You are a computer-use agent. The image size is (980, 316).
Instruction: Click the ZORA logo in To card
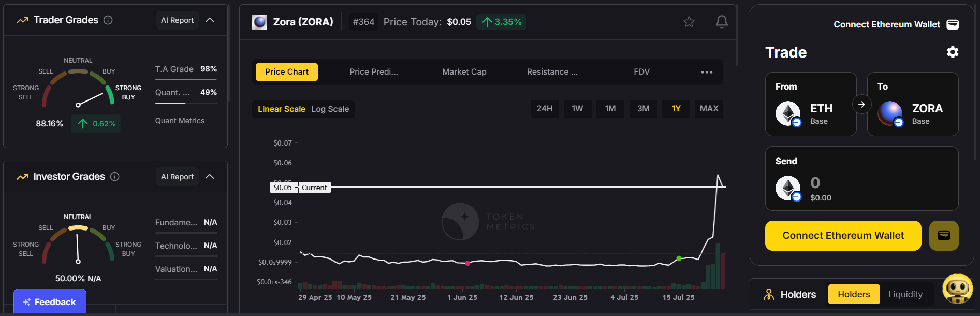point(890,113)
